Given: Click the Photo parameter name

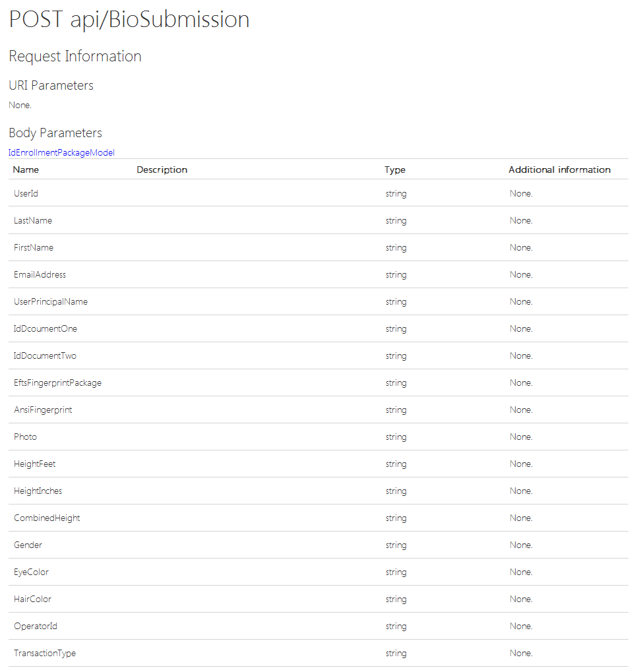Looking at the screenshot, I should 25,437.
